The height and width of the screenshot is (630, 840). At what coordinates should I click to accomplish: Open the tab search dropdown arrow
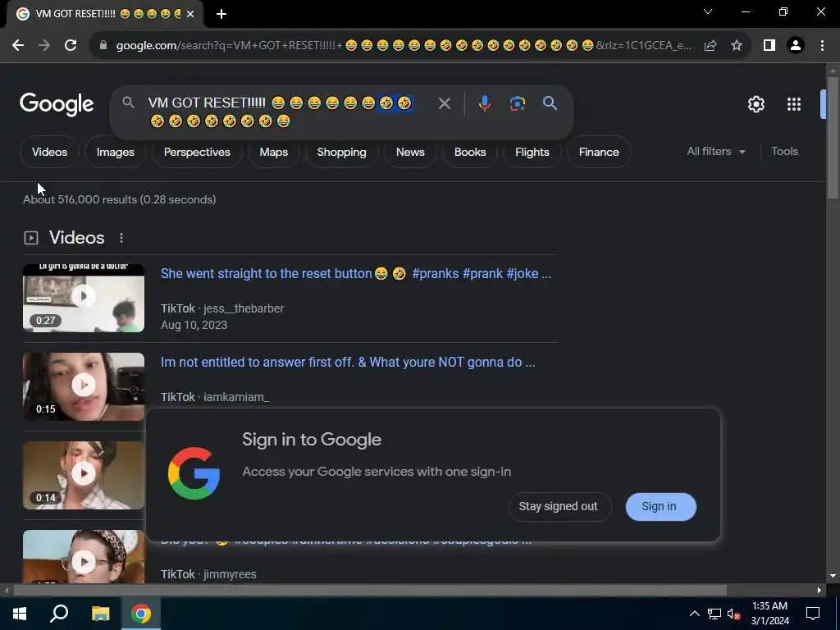(708, 11)
